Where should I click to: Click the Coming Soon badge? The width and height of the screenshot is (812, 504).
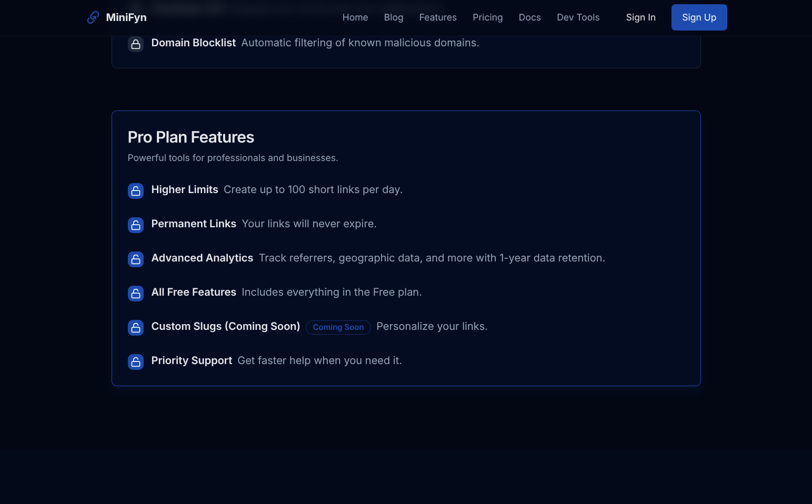(x=338, y=327)
